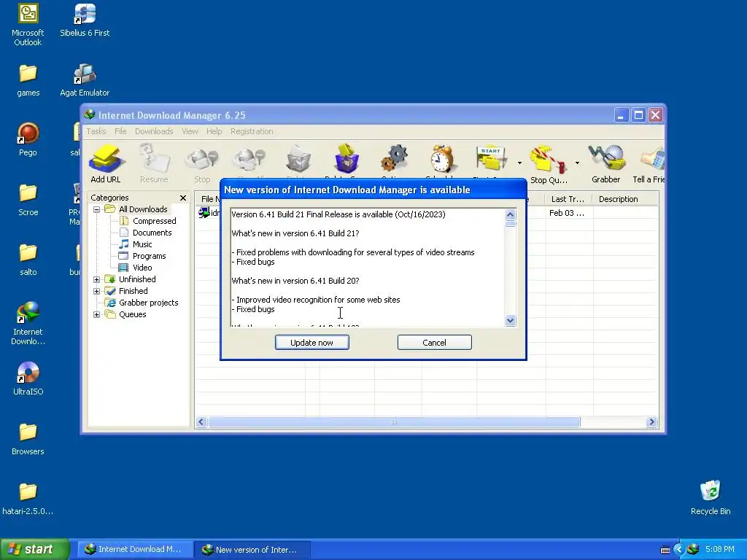Open the Help menu
Screen dimensions: 747x560
point(214,131)
